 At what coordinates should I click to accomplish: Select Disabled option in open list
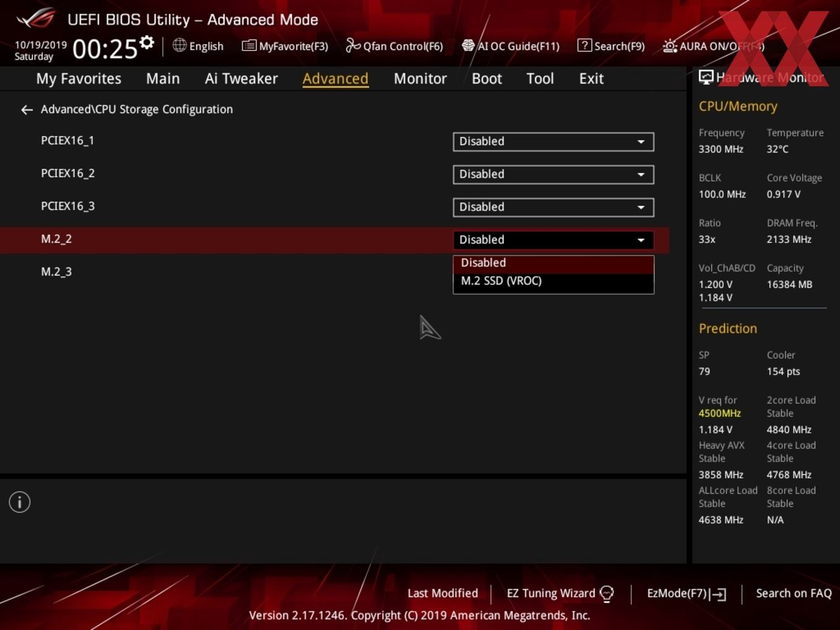(x=553, y=263)
